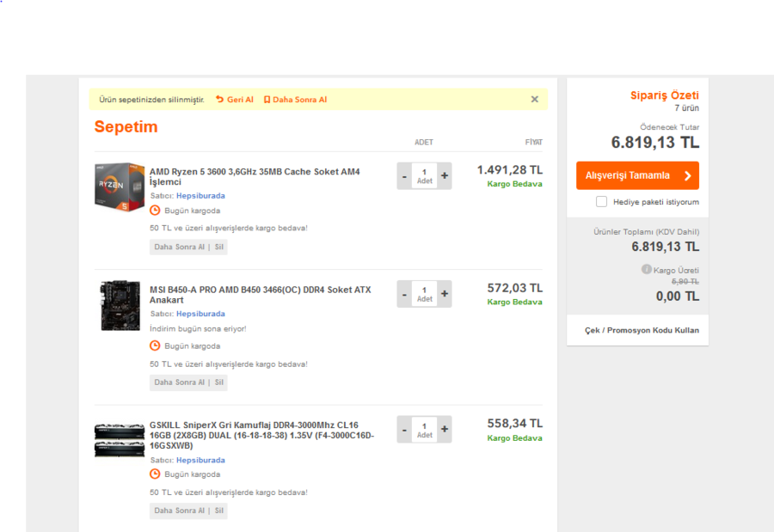774x532 pixels.
Task: Increase quantity of MSI B450-A PRO motherboard
Action: tap(445, 294)
